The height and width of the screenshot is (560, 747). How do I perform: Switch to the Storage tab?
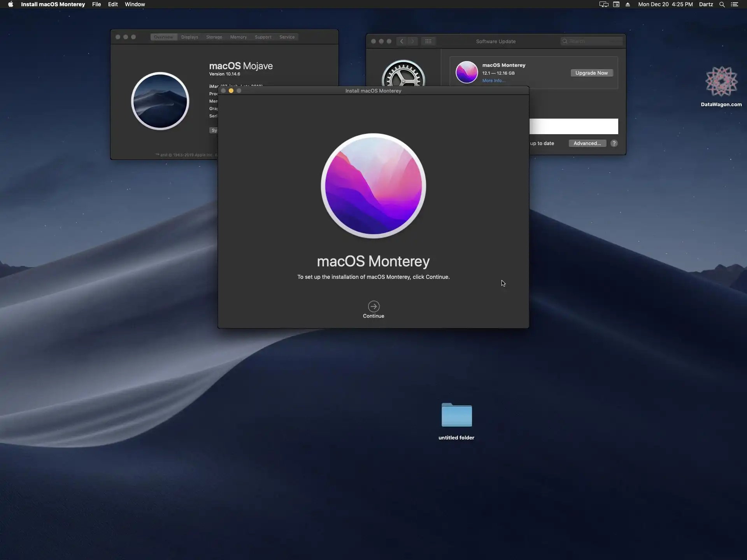(x=214, y=37)
